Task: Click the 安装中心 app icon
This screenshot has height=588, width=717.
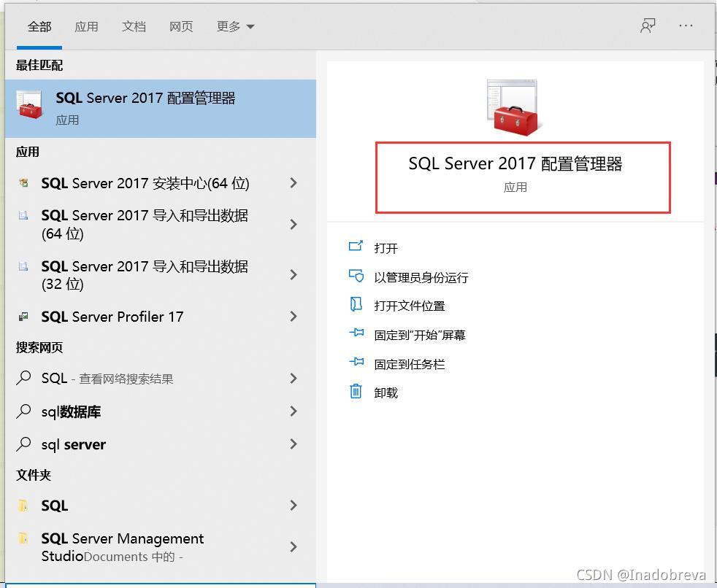Action: (x=23, y=183)
